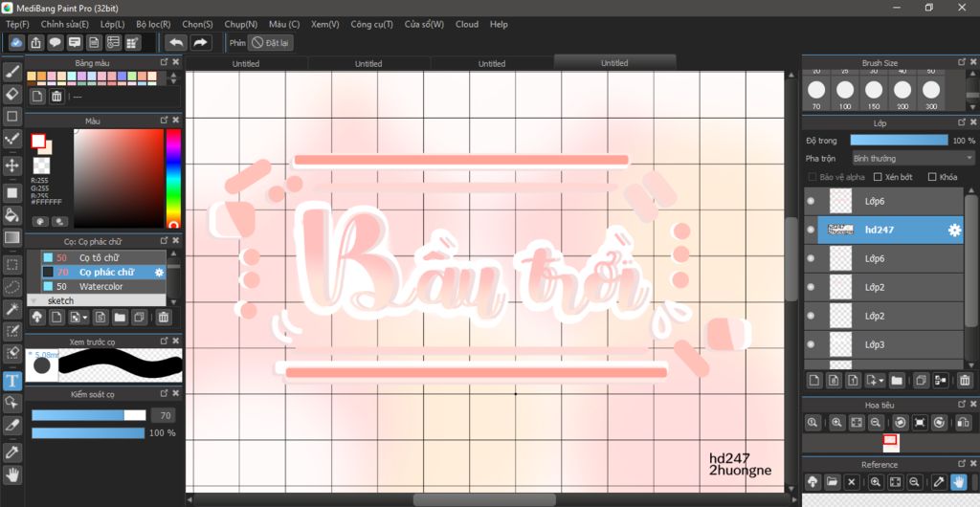Open the Chỉnh sửa(E) menu
The image size is (980, 507).
tap(65, 24)
